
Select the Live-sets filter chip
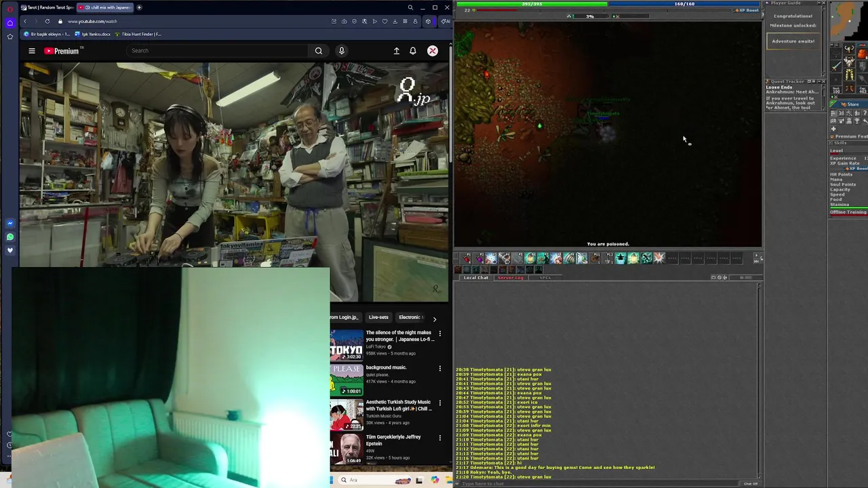click(378, 317)
